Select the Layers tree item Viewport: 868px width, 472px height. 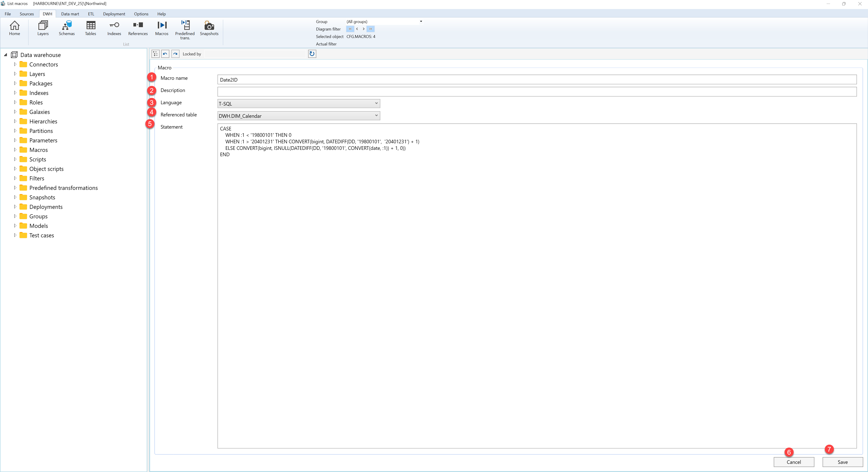pyautogui.click(x=37, y=74)
